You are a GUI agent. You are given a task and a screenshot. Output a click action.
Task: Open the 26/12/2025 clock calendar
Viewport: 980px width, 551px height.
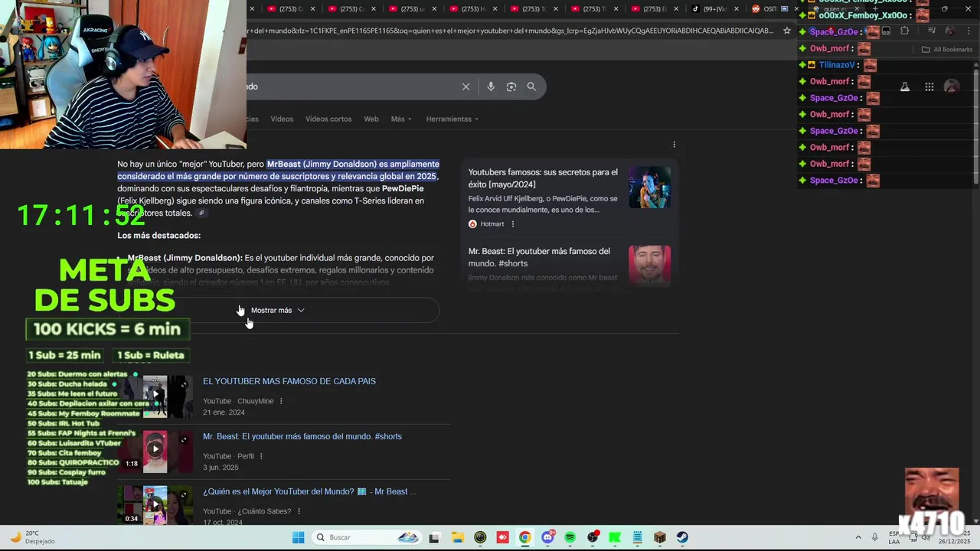[x=955, y=537]
